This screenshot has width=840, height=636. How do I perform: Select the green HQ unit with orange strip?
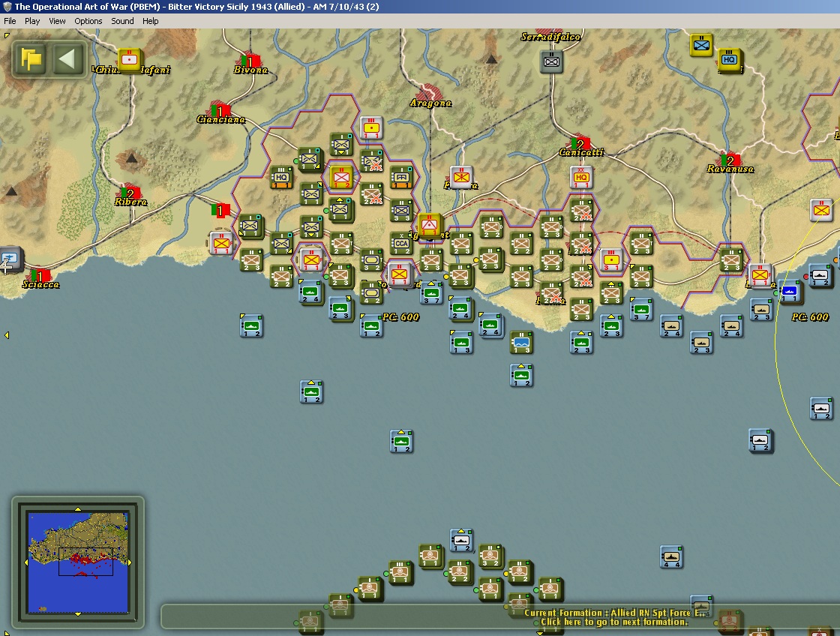pos(281,177)
